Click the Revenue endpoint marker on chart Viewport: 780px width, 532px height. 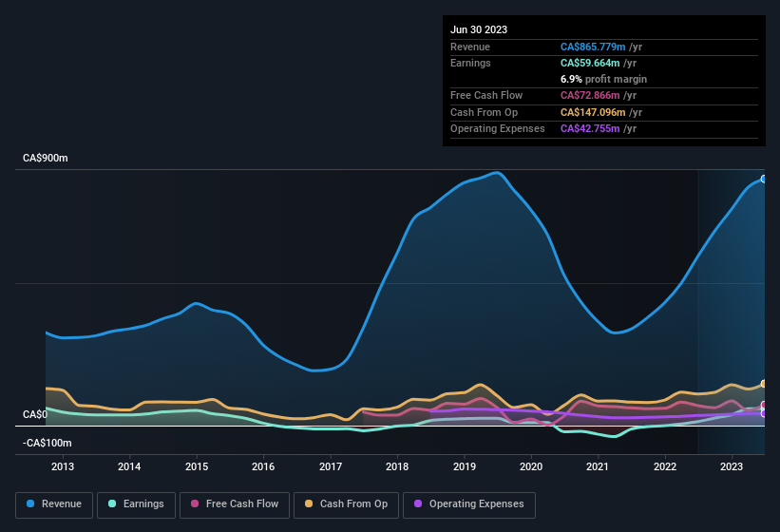pyautogui.click(x=764, y=179)
